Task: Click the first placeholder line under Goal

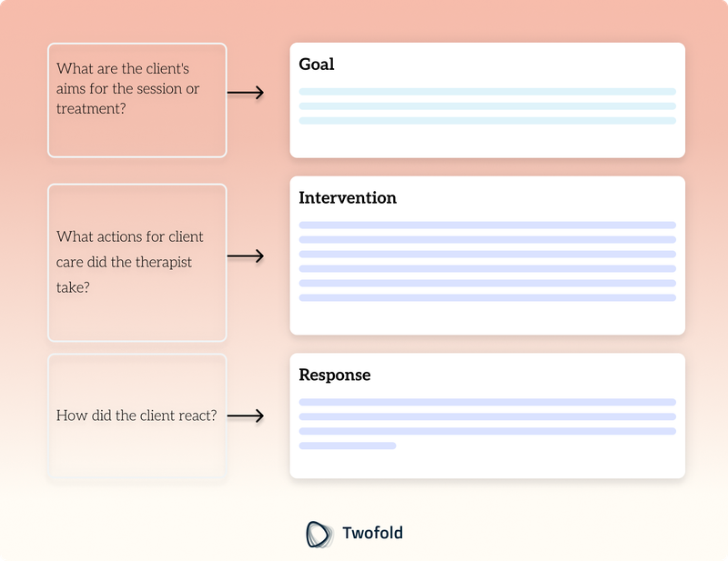Action: 487,92
